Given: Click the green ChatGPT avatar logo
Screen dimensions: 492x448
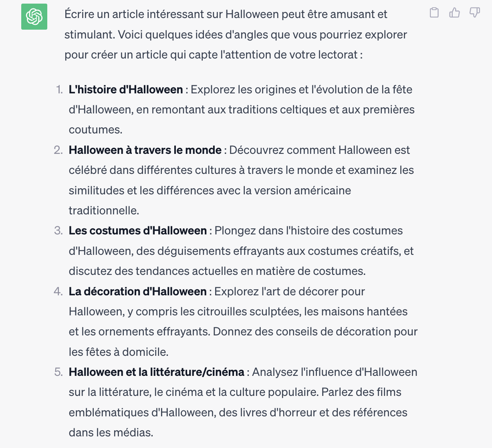Looking at the screenshot, I should (x=34, y=16).
